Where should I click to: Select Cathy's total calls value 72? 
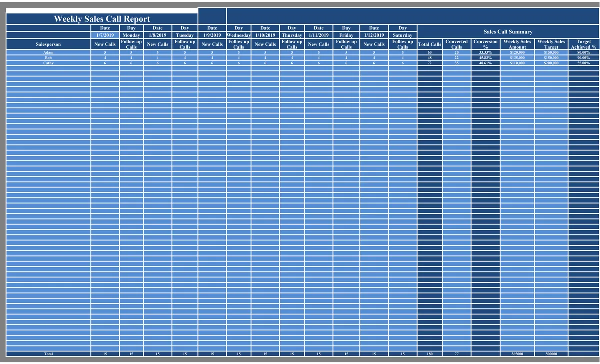point(430,63)
